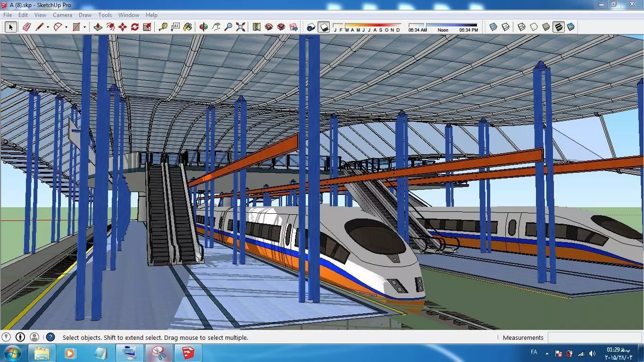Click the credits info status icon

[20, 337]
